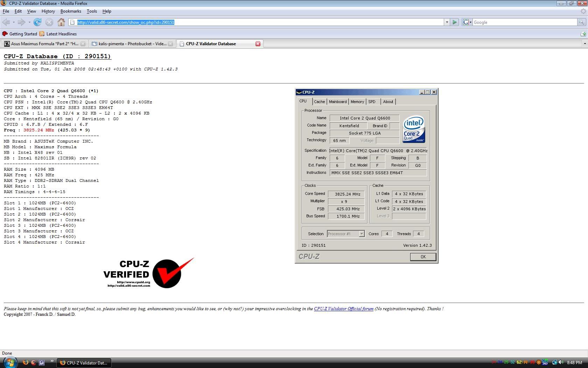Open the CPU-Z Validator Official forum link
This screenshot has width=588, height=368.
pyautogui.click(x=344, y=309)
